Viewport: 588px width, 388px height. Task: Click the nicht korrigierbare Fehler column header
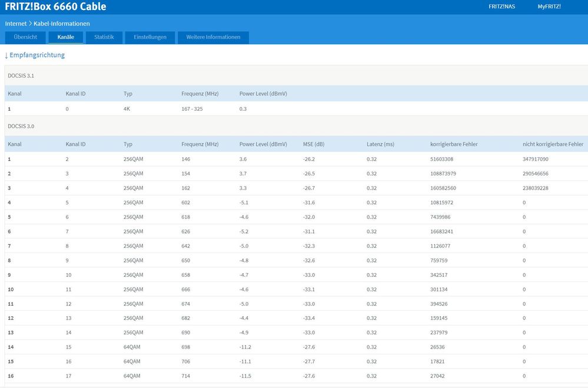pos(553,144)
